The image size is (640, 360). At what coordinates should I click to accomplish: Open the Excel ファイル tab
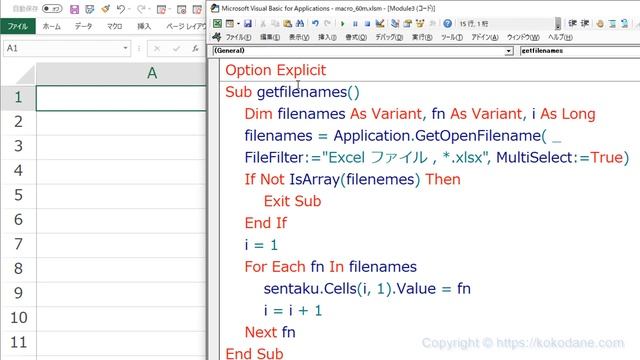[x=18, y=26]
